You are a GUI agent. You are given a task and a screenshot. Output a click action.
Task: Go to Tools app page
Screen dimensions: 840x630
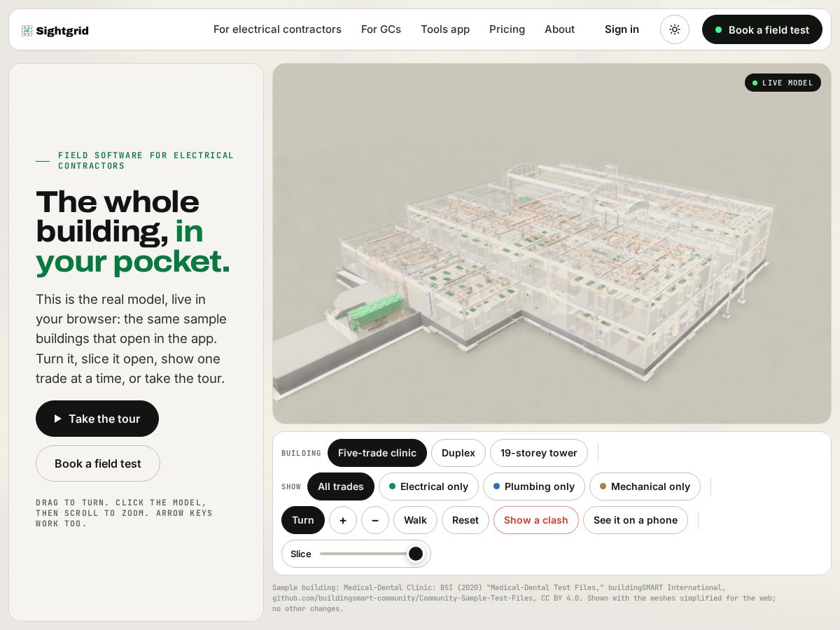click(445, 29)
